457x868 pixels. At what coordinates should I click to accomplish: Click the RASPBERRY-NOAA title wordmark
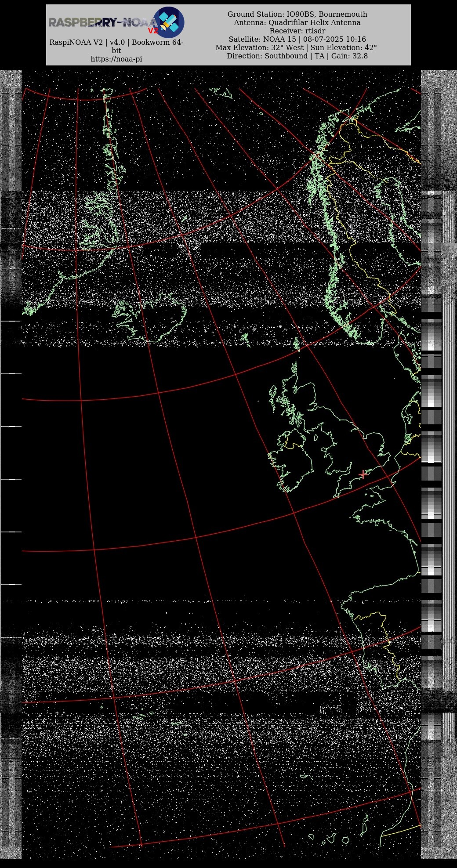click(103, 22)
